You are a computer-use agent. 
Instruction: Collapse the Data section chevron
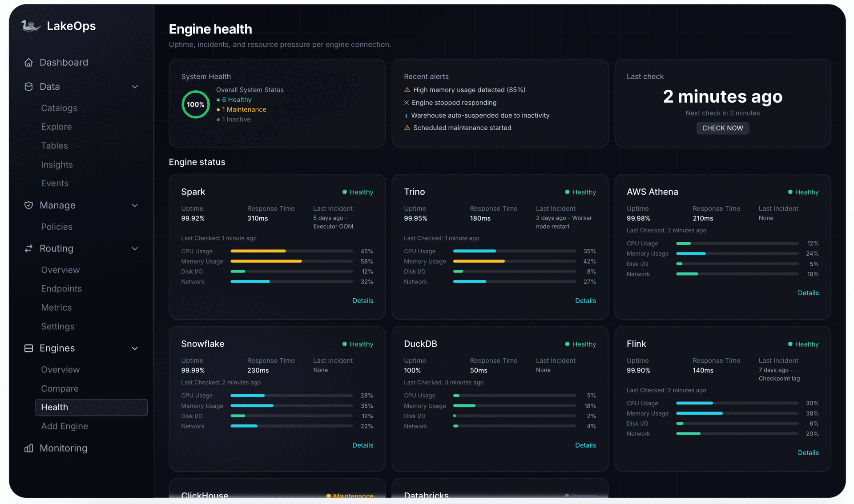(135, 87)
